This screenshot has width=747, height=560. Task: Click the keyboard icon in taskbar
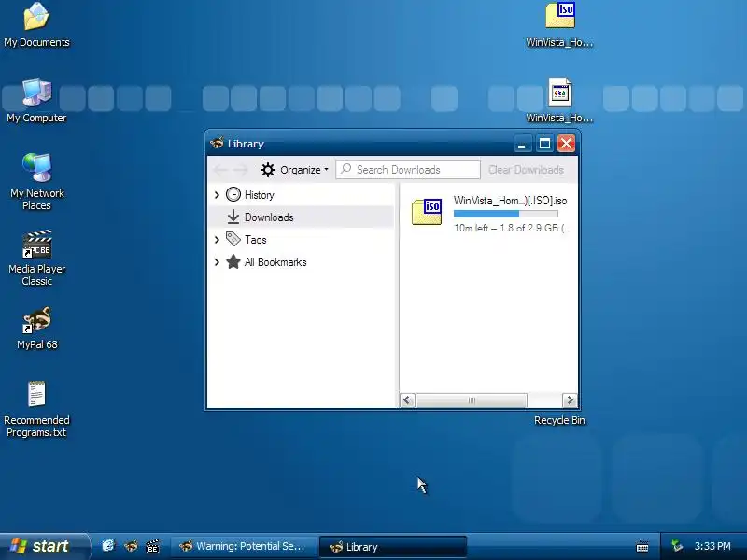[x=642, y=546]
